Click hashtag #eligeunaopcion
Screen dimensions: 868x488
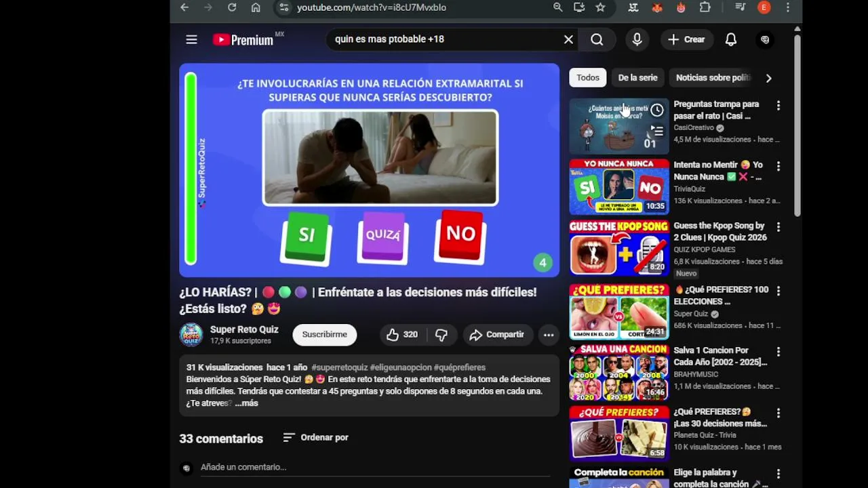pos(401,367)
